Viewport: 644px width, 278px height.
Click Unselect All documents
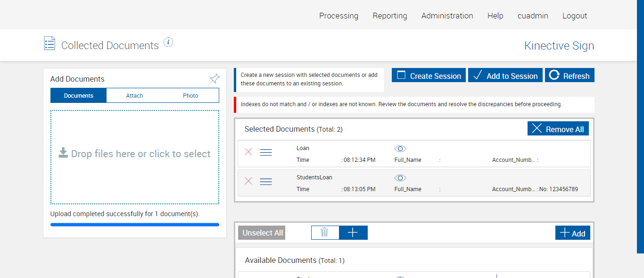pyautogui.click(x=263, y=233)
